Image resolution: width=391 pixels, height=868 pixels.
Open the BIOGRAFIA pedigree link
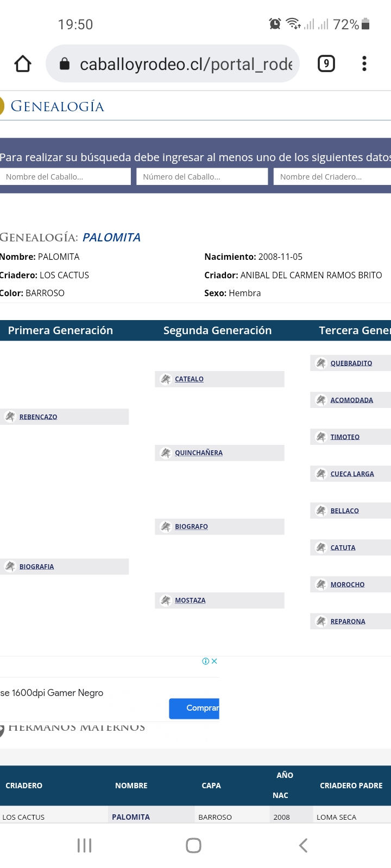(36, 567)
